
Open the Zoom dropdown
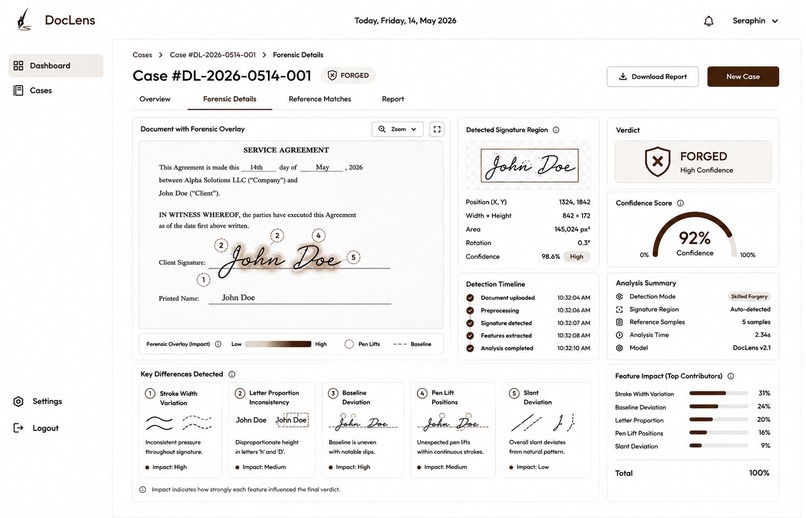pyautogui.click(x=397, y=130)
